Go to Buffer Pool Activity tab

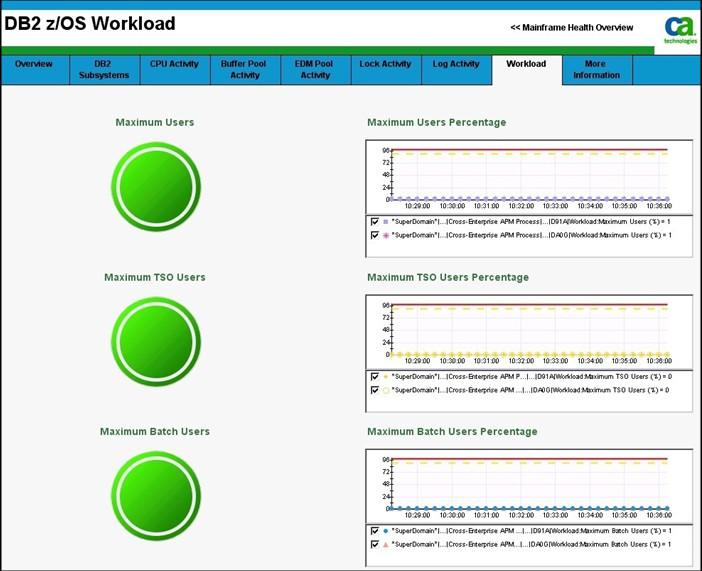(245, 69)
